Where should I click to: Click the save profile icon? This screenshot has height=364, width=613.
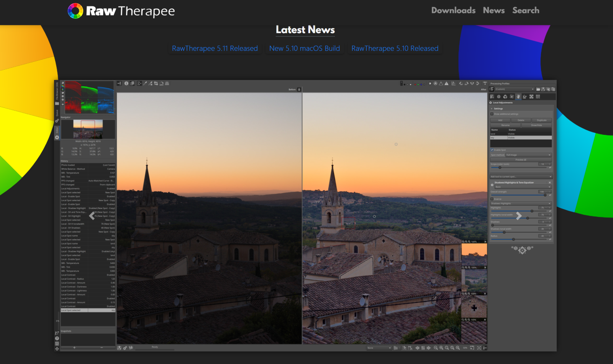click(x=543, y=89)
